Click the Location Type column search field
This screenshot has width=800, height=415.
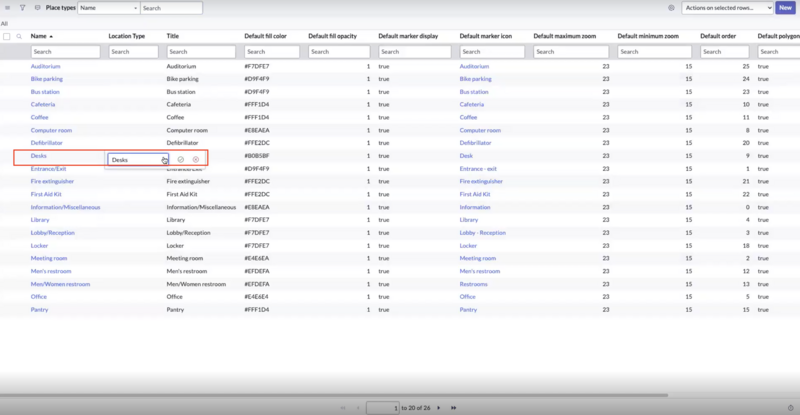pos(133,52)
